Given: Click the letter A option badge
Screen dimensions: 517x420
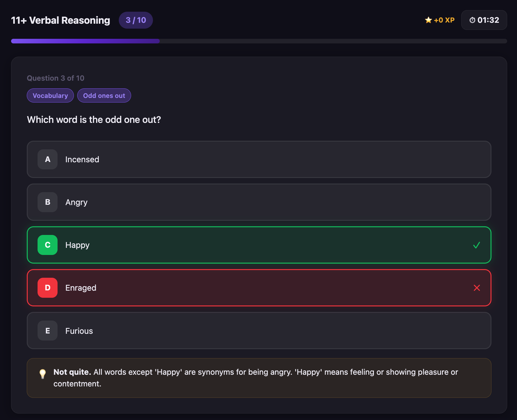Looking at the screenshot, I should (48, 160).
